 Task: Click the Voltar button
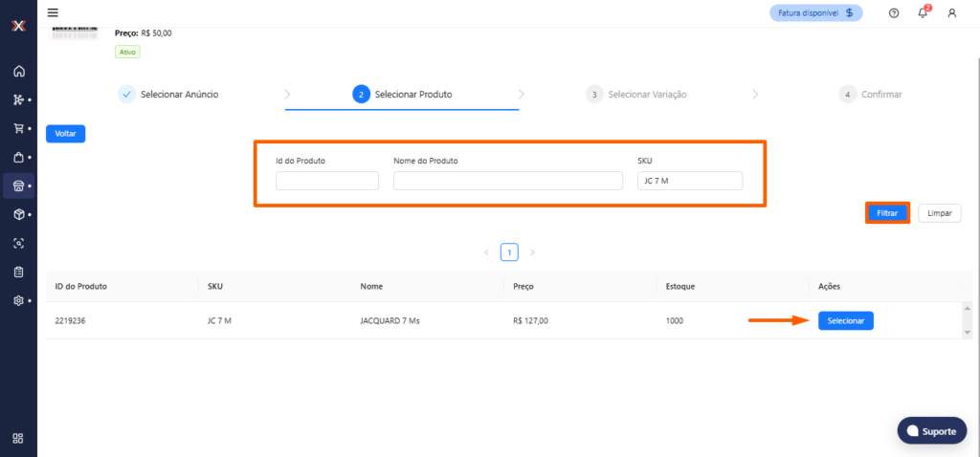click(65, 134)
